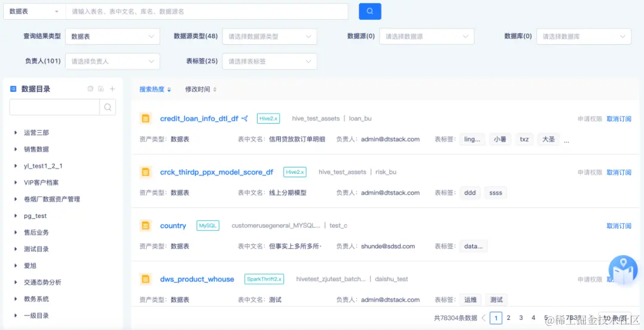Open the country table link
This screenshot has width=644, height=330.
[x=173, y=226]
